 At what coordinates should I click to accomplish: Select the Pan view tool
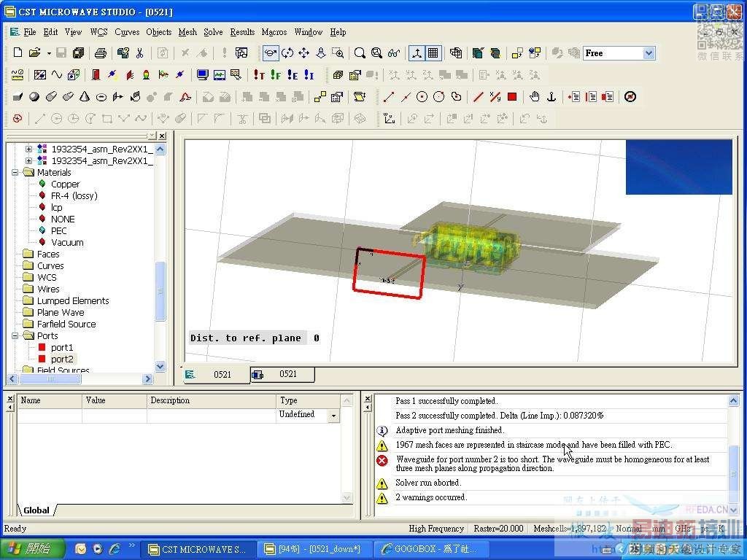point(304,52)
